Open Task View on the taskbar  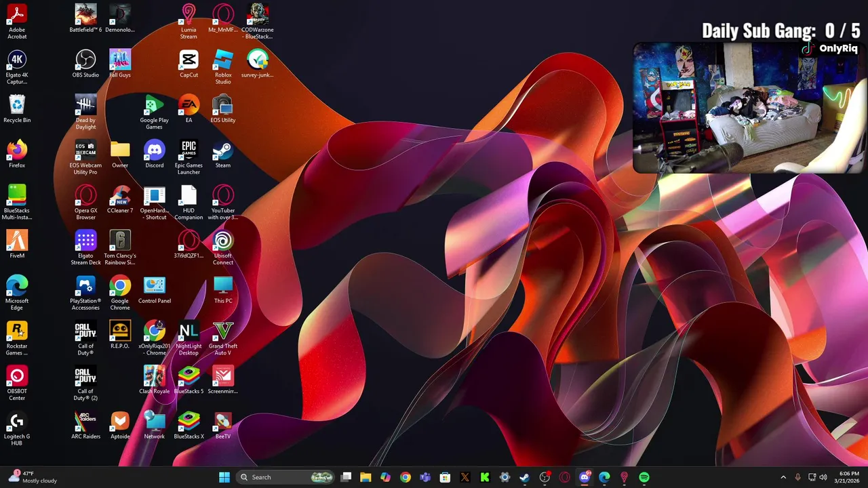346,477
